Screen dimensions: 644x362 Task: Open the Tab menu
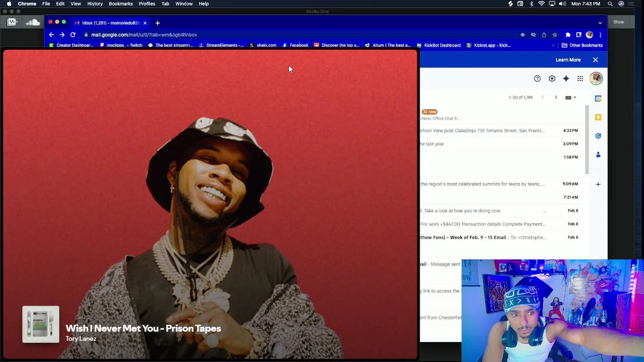coord(165,4)
